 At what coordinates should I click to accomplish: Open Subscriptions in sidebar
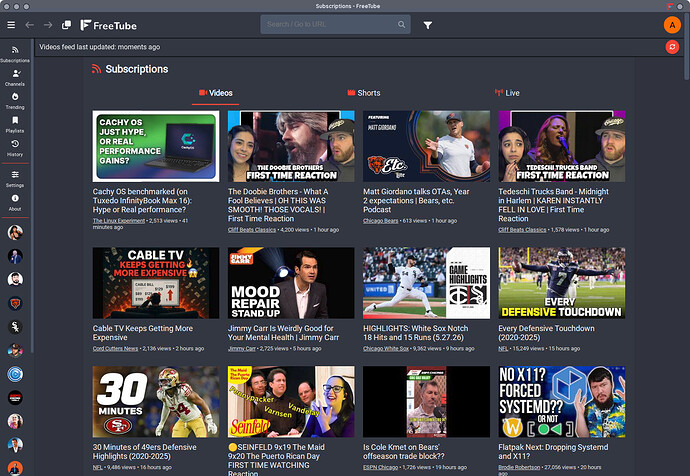[15, 54]
